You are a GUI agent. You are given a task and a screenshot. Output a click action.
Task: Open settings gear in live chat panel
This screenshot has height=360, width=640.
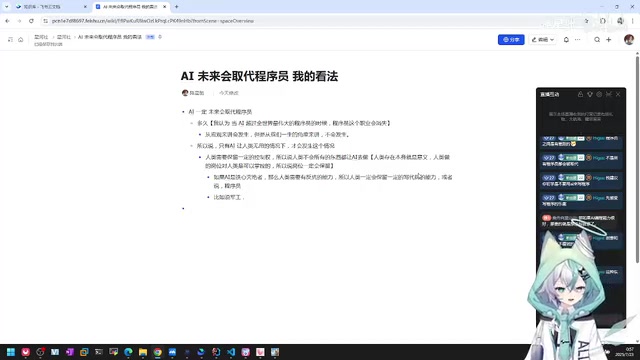(599, 94)
